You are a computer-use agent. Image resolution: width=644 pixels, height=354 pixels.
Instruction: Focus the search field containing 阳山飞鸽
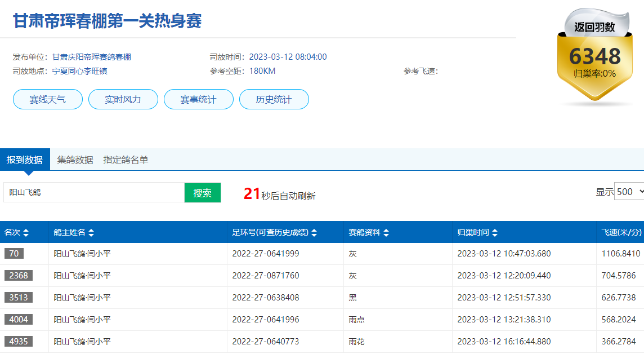94,192
